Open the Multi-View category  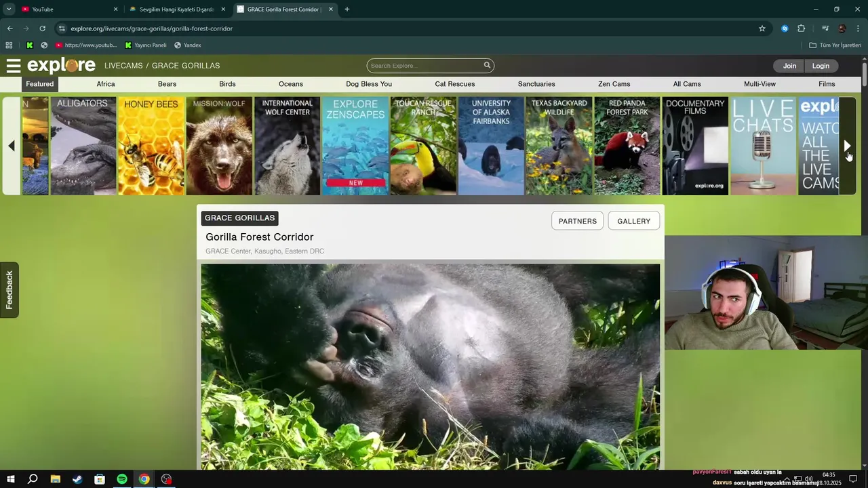[x=759, y=84]
